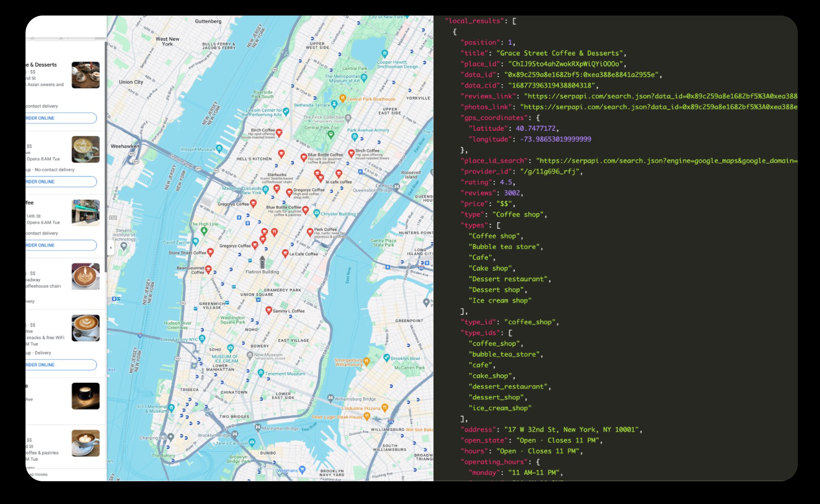Screen dimensions: 820x504
Task: Click the Brooklyn Bowl map marker
Action: click(x=387, y=358)
